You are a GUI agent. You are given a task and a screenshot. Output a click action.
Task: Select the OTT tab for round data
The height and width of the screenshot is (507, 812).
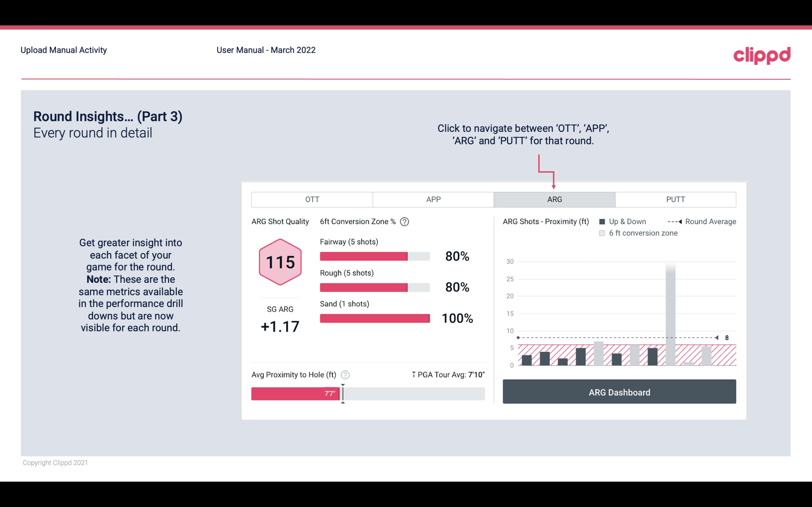tap(311, 200)
